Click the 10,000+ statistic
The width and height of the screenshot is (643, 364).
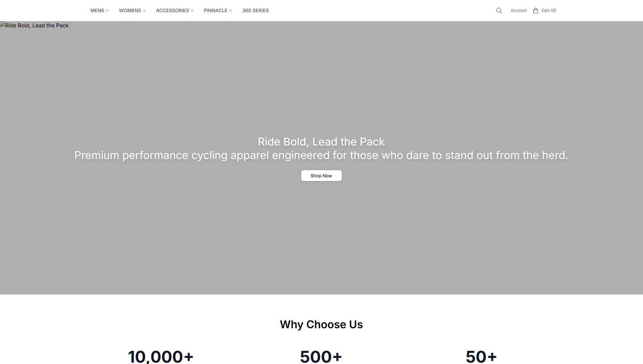pyautogui.click(x=161, y=357)
